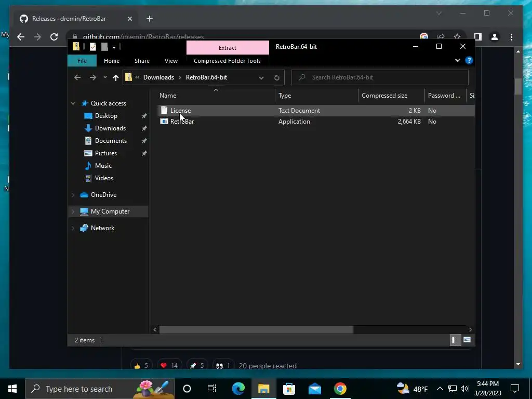Select My Computer in the navigation pane

pyautogui.click(x=110, y=211)
